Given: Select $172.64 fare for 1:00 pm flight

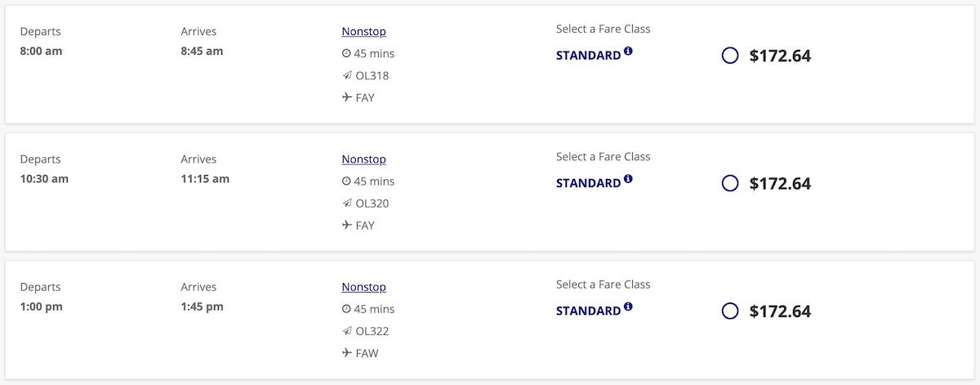Looking at the screenshot, I should tap(730, 311).
